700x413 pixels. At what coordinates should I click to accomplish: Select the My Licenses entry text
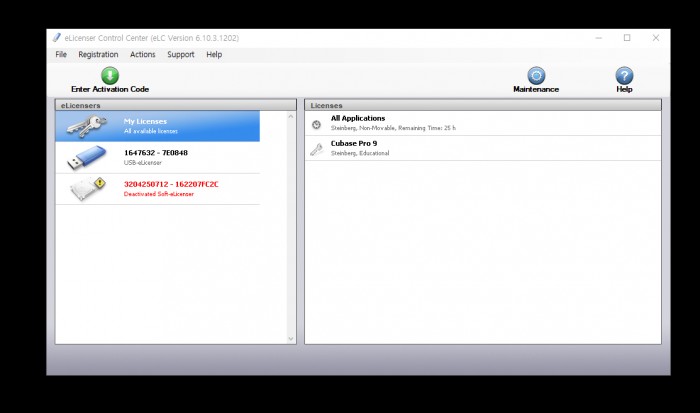click(145, 121)
